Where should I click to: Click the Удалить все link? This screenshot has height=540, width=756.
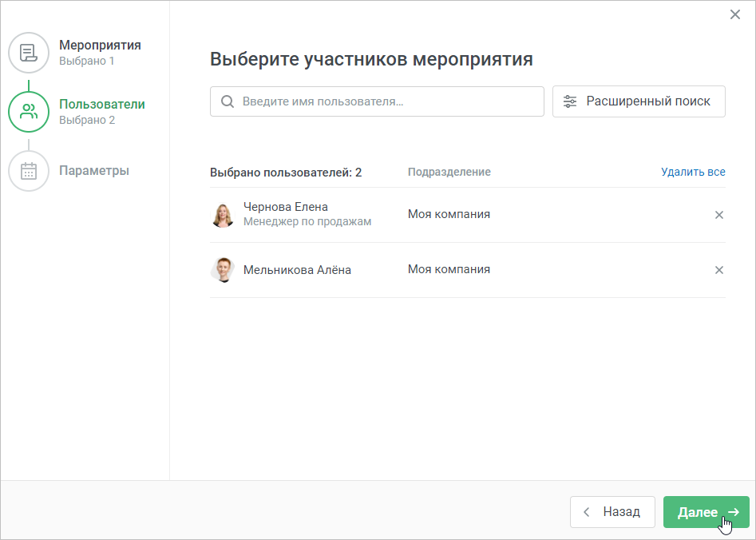pyautogui.click(x=693, y=172)
